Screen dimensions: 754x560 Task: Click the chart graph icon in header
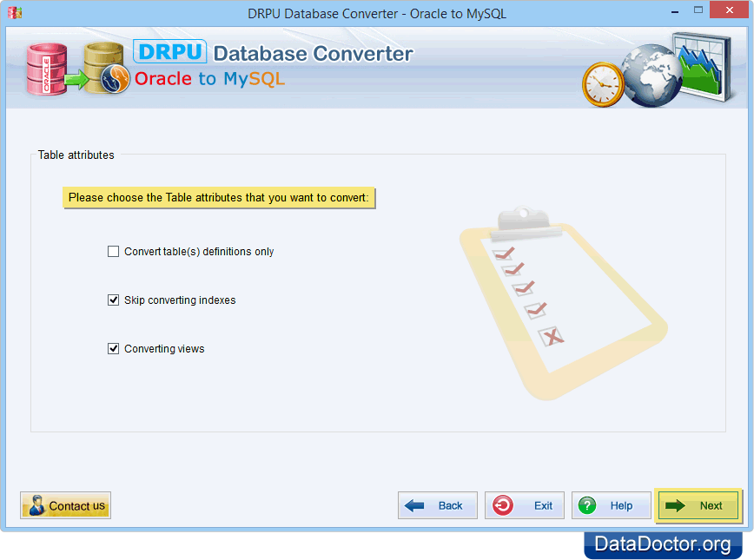[703, 66]
